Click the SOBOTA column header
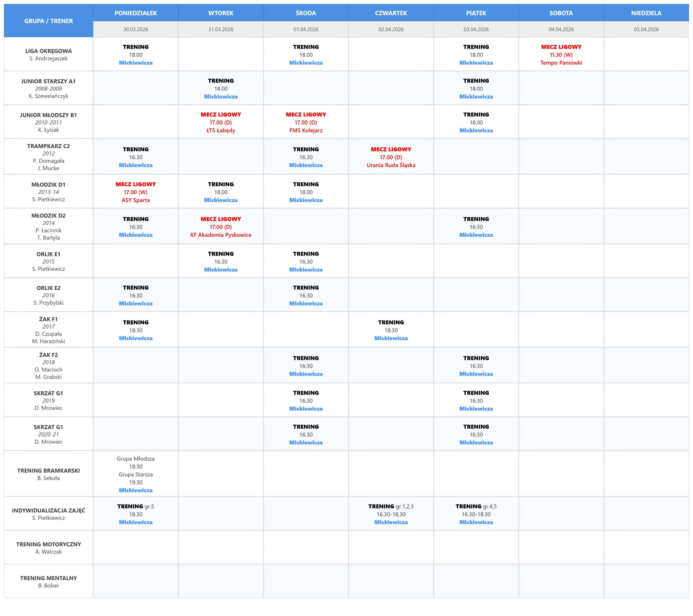 coord(561,13)
